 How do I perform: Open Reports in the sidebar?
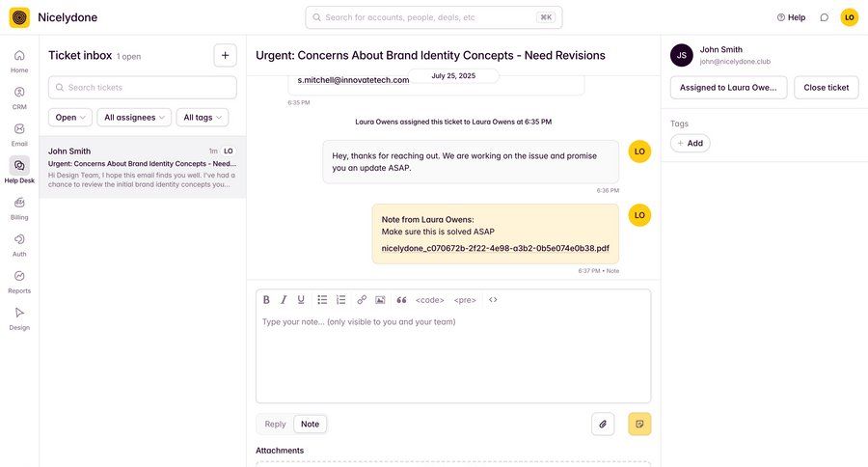point(19,282)
